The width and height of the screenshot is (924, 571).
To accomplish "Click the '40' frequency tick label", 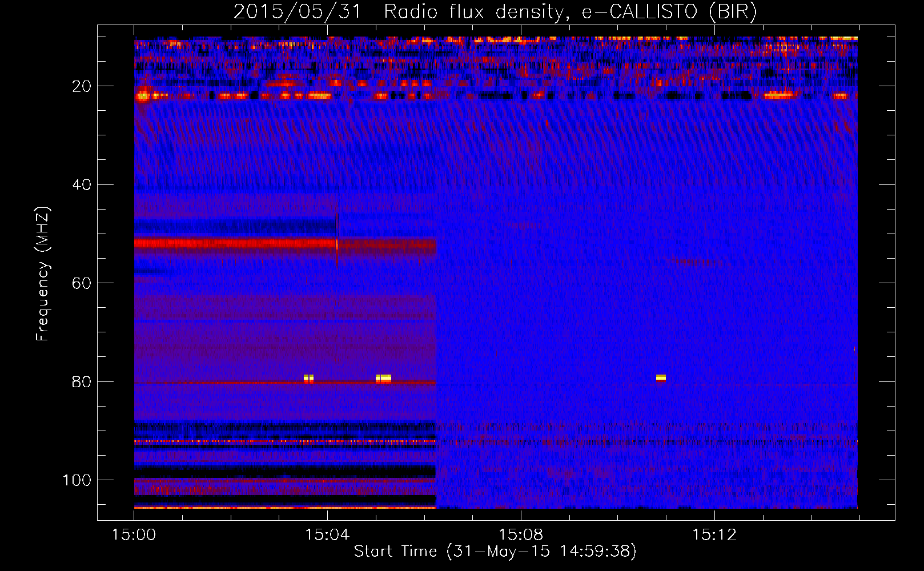I will pos(82,185).
